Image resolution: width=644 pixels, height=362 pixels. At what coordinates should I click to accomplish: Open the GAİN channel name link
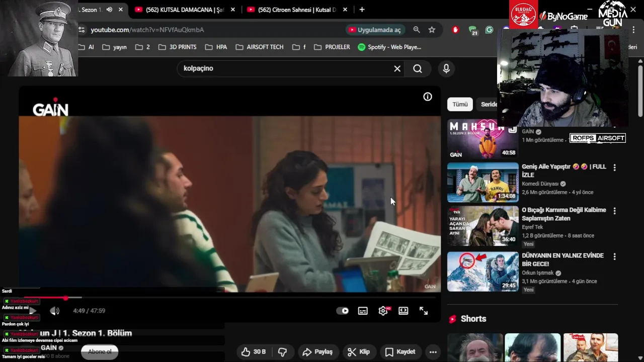tap(49, 348)
